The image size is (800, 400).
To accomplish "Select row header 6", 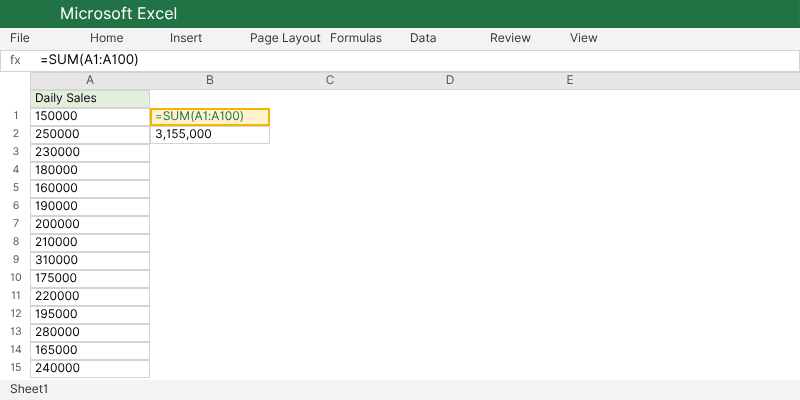I will (16, 206).
